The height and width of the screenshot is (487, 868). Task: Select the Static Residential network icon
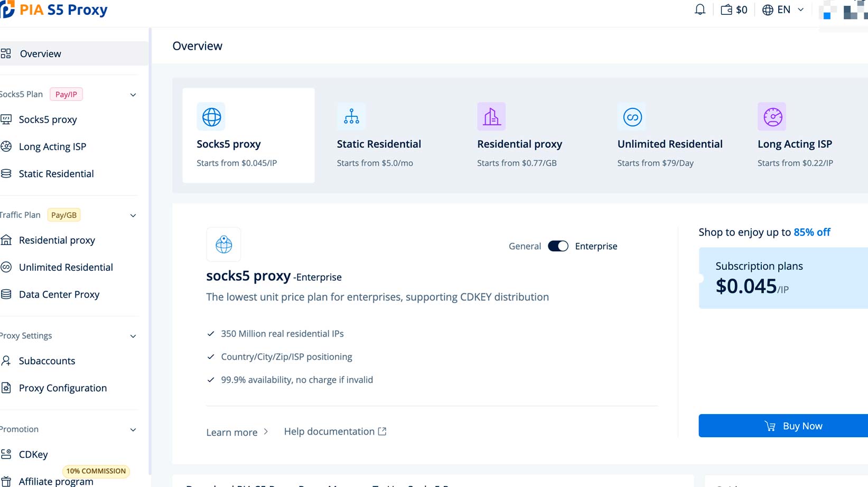351,117
